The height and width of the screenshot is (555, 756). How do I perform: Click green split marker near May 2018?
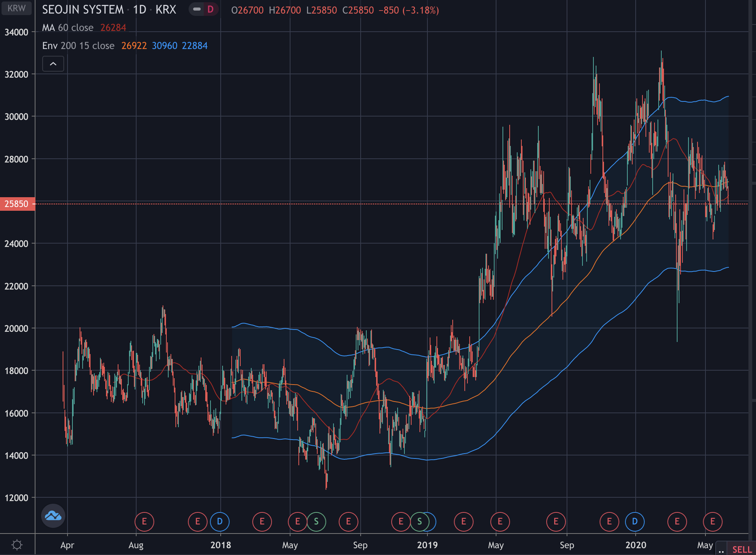316,521
